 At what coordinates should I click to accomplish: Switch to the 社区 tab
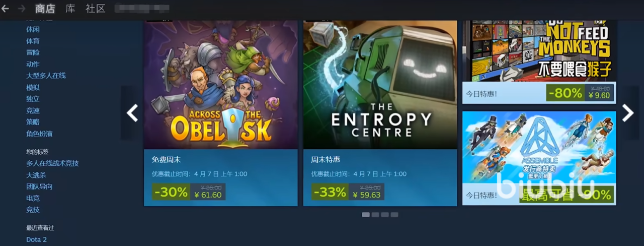[96, 9]
